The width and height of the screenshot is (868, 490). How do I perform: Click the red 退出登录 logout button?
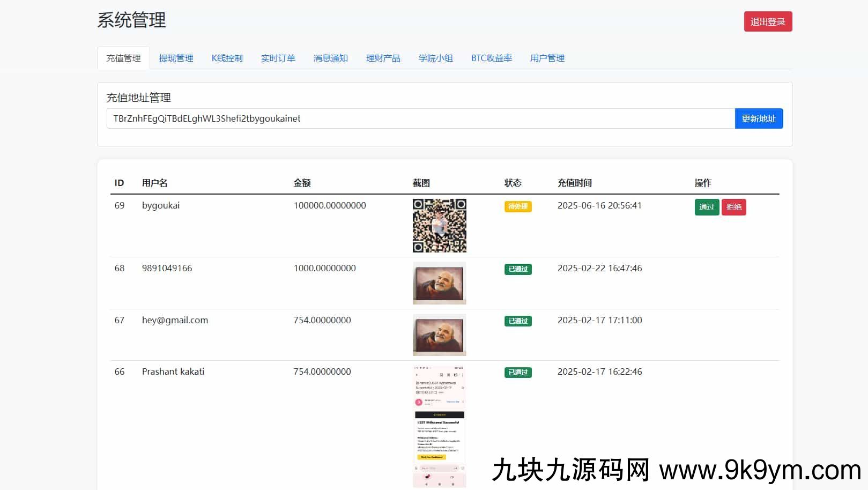(x=767, y=21)
